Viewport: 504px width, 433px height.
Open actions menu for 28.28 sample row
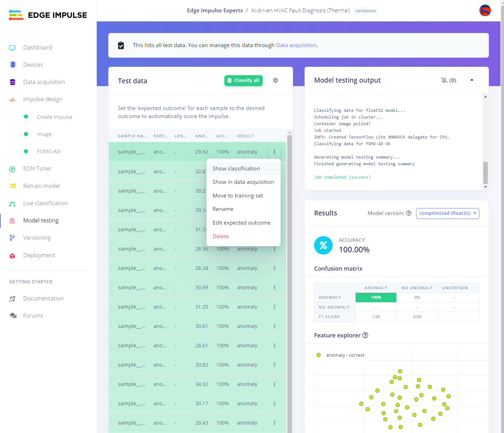tap(274, 268)
